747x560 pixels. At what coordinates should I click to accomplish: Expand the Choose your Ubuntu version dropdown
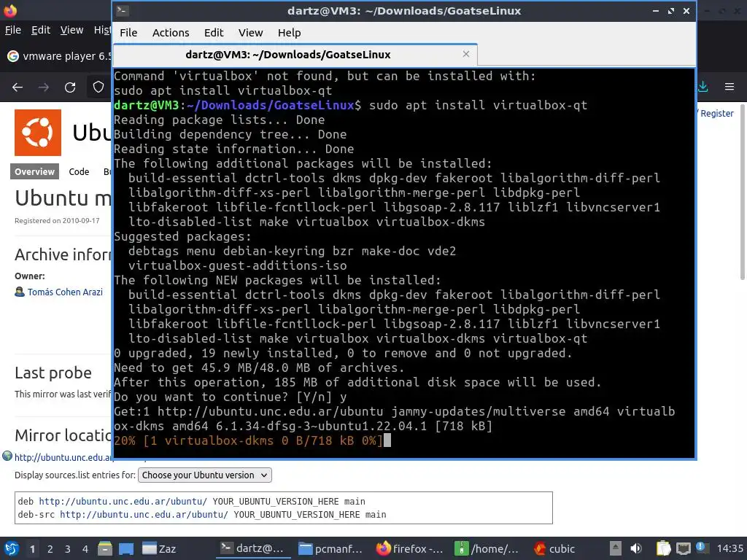tap(205, 475)
